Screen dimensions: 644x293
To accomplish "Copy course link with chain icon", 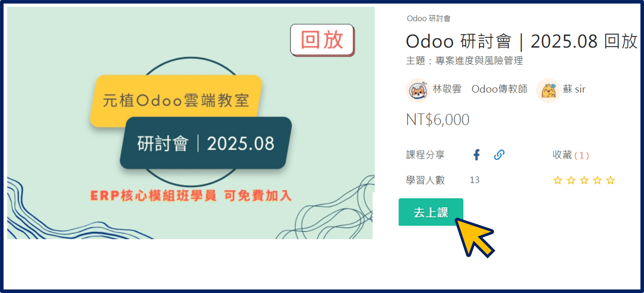I will (x=499, y=155).
